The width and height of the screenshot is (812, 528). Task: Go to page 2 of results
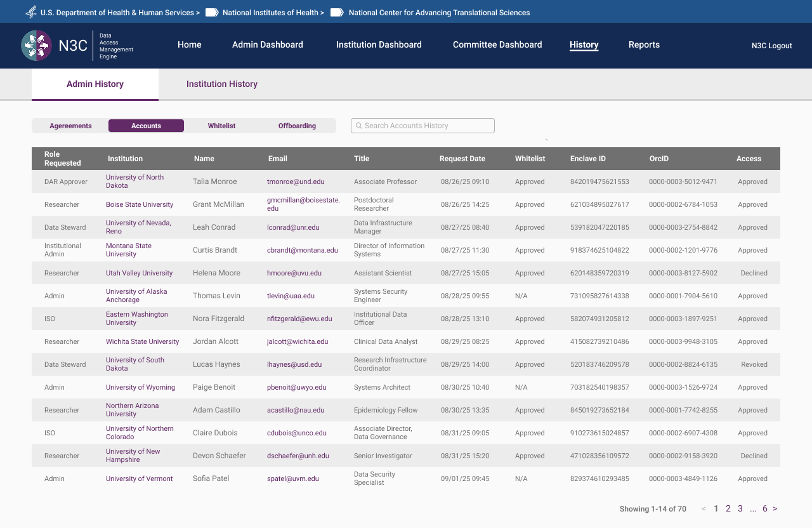tap(728, 509)
